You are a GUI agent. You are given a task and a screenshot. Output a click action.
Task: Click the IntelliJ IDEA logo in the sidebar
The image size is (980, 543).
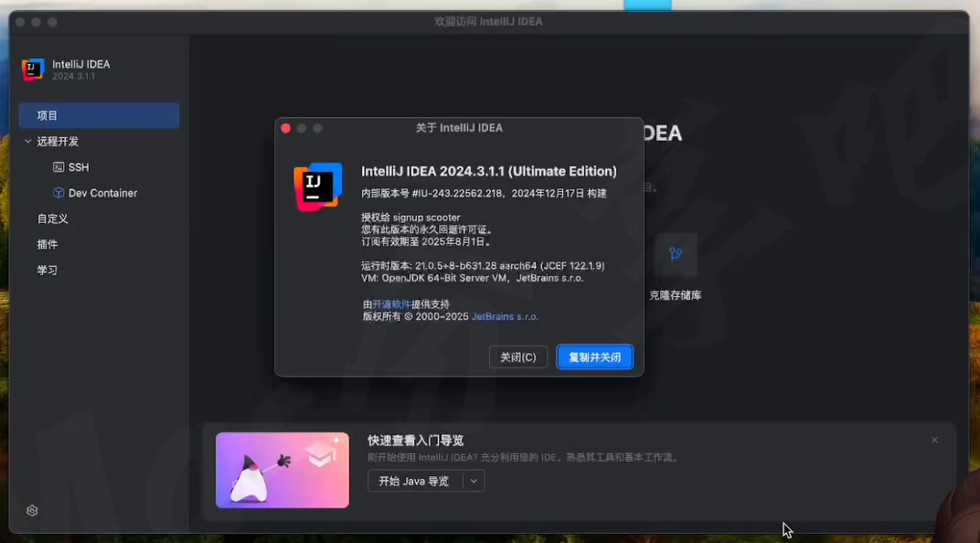click(33, 69)
